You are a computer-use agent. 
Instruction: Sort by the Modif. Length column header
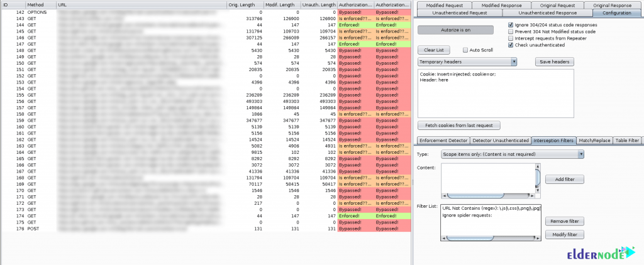point(282,5)
